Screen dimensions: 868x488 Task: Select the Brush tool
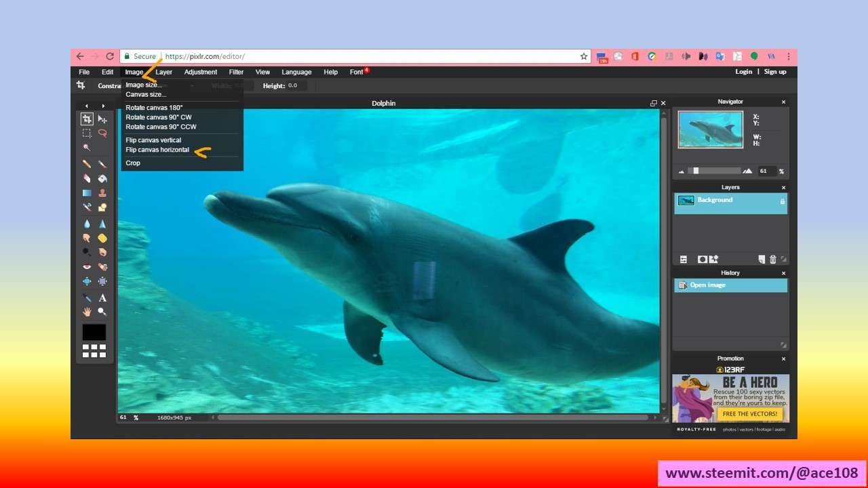coord(102,164)
